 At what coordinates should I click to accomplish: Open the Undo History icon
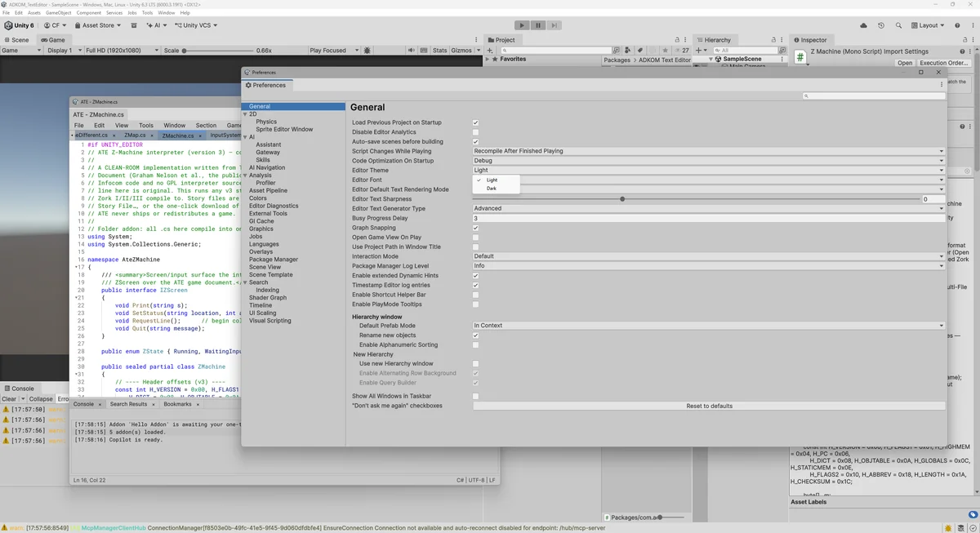pos(881,25)
